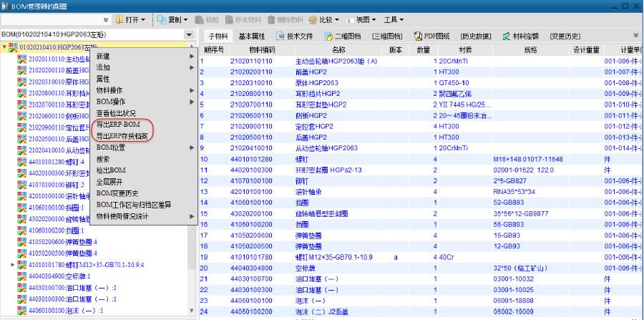Switch to the 基本属性 tab

[x=252, y=35]
